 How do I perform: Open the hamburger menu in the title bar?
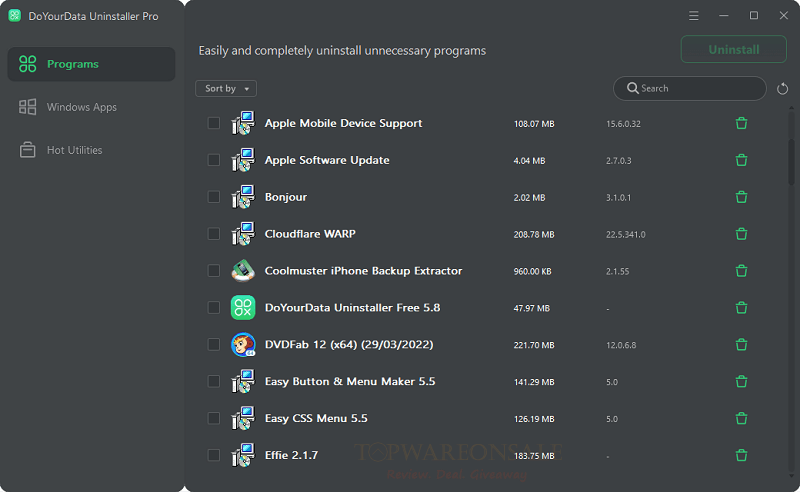click(693, 16)
